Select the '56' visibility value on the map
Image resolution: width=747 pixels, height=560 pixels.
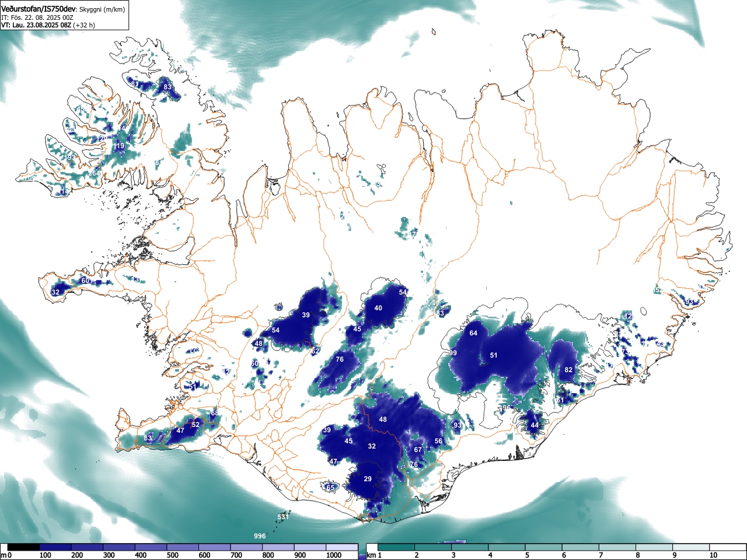438,441
